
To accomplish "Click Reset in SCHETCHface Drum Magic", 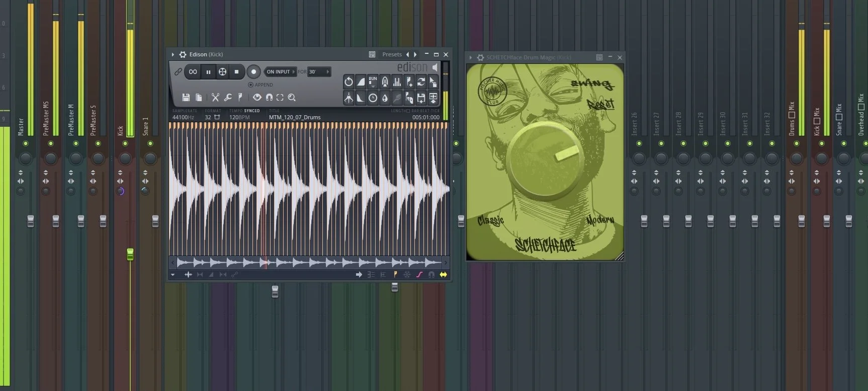I will coord(600,104).
